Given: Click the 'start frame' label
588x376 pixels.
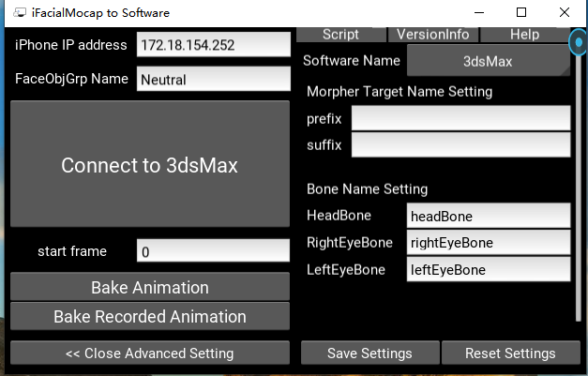Looking at the screenshot, I should [72, 250].
